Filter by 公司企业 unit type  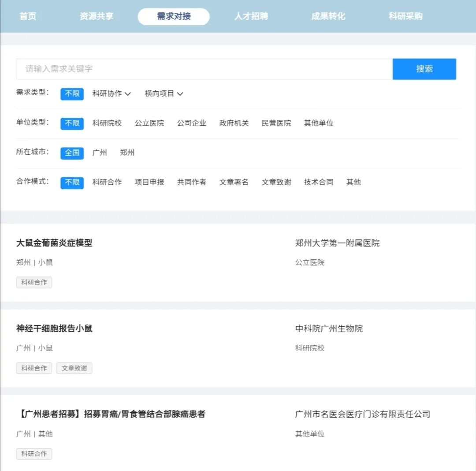(191, 123)
